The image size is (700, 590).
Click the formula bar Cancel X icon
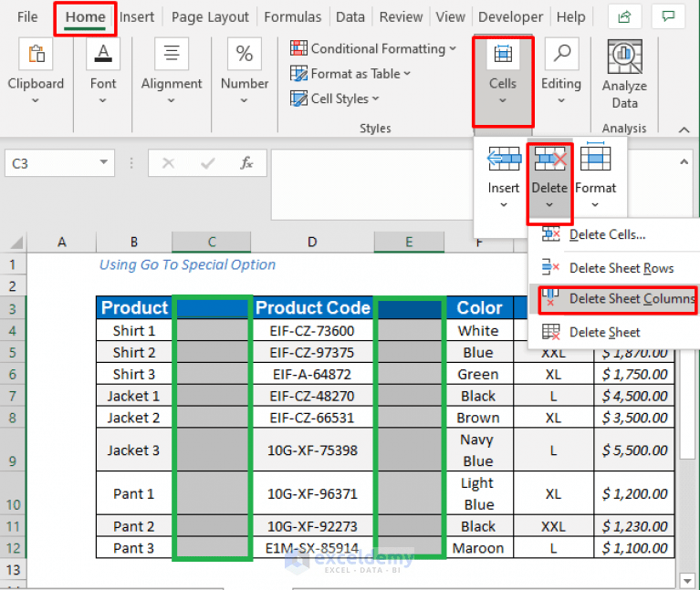coord(168,163)
